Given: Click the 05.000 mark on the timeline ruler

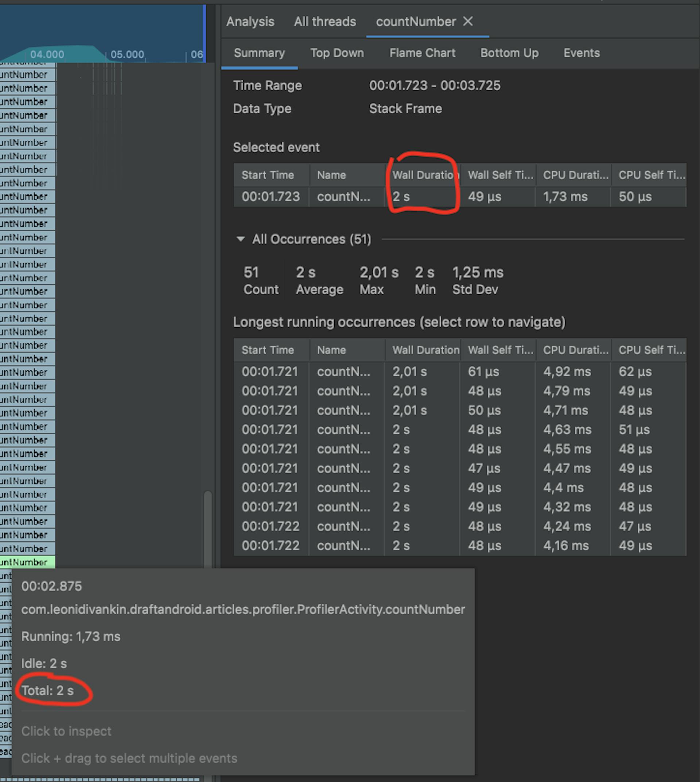Looking at the screenshot, I should point(128,54).
